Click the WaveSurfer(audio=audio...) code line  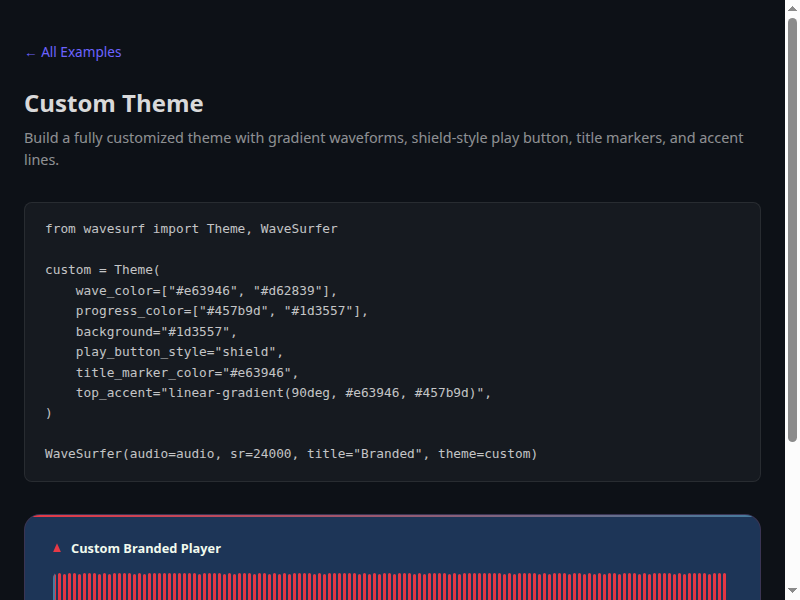coord(291,454)
